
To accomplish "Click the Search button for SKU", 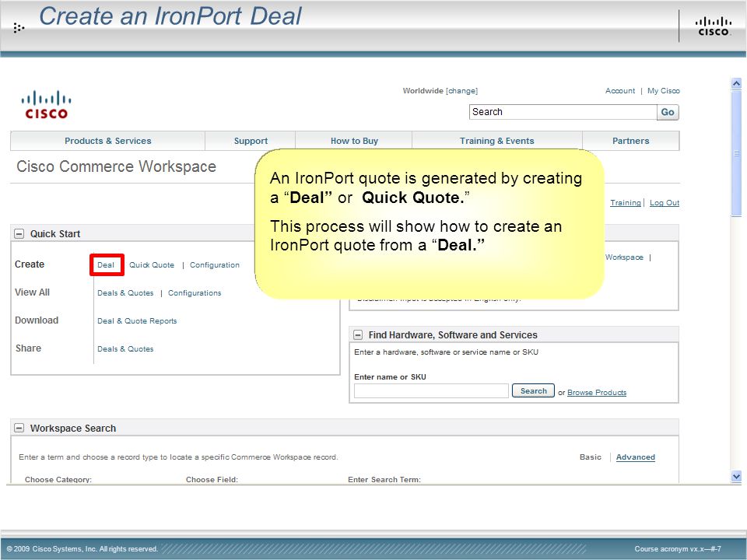I will click(x=533, y=390).
